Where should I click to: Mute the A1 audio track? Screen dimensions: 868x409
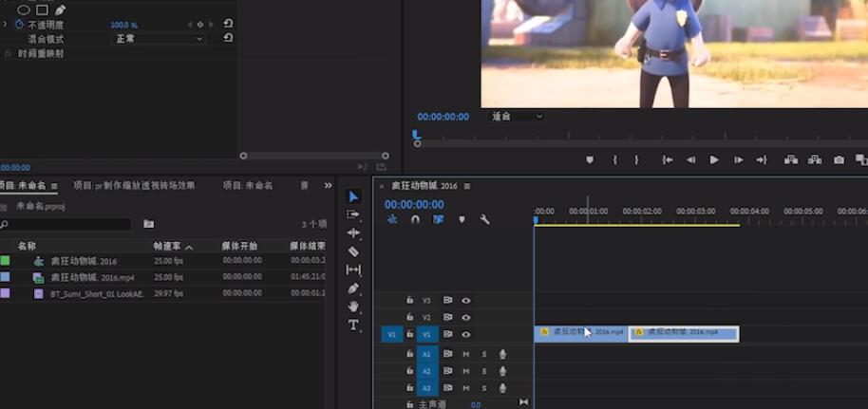(x=466, y=354)
